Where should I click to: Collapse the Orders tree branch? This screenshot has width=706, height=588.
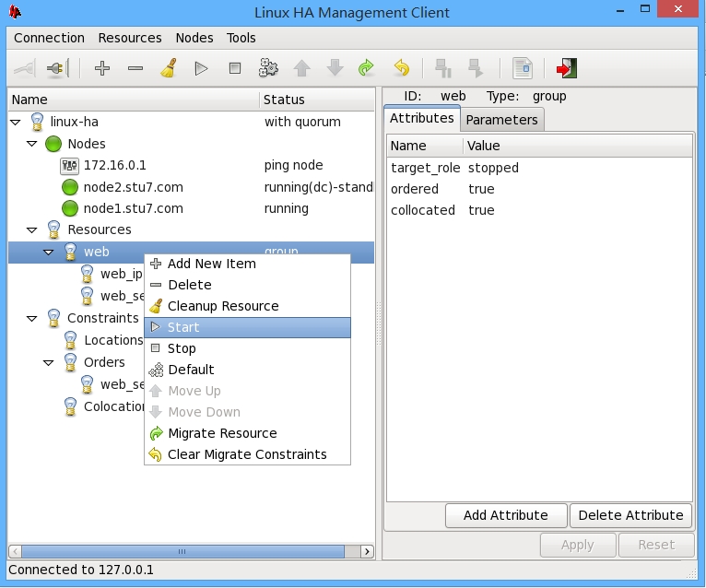click(x=48, y=363)
